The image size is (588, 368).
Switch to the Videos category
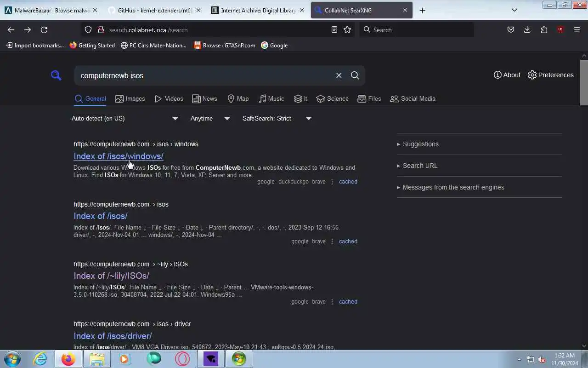pos(169,98)
